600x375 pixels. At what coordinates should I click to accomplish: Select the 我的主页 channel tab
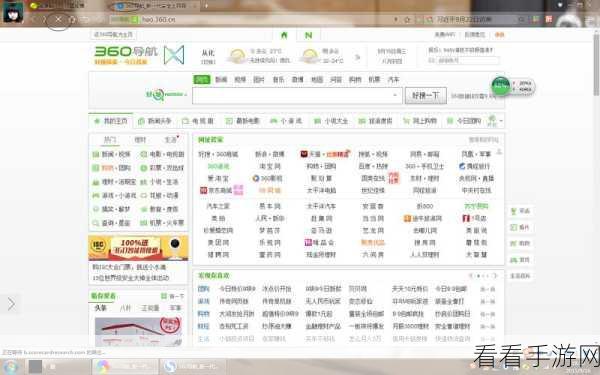point(111,121)
